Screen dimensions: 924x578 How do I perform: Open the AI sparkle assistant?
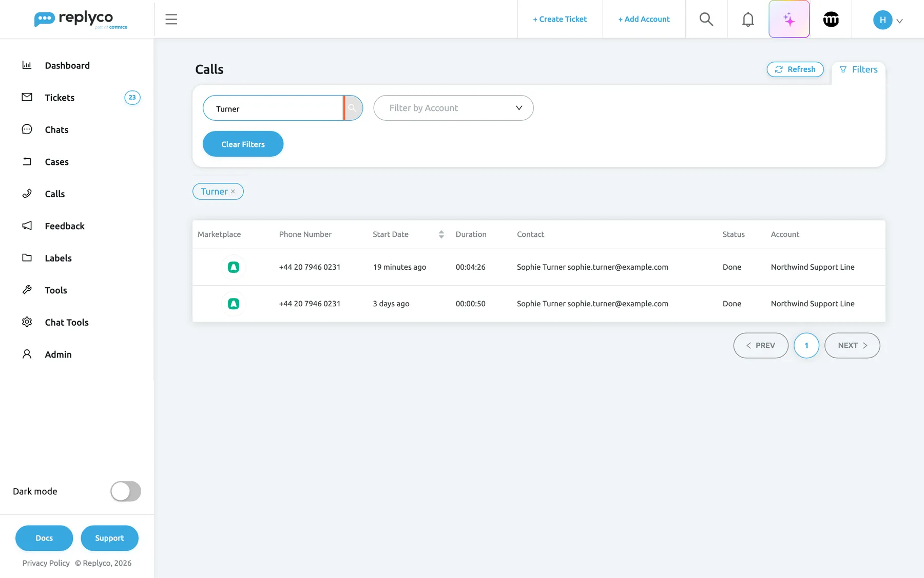(x=789, y=20)
